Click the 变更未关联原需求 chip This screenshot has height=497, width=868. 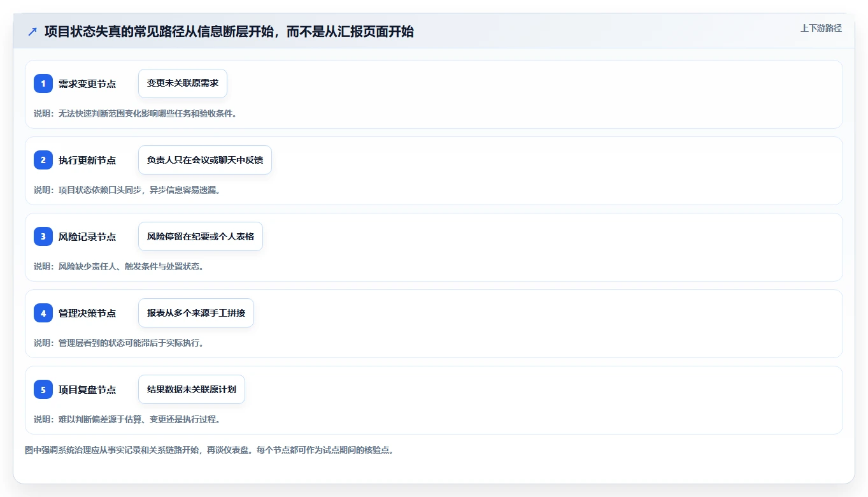click(x=183, y=83)
